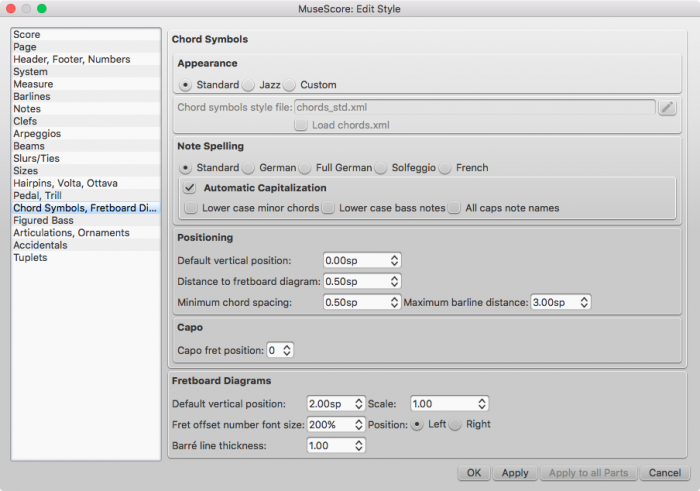Select Tuplets category
700x491 pixels.
[x=86, y=258]
